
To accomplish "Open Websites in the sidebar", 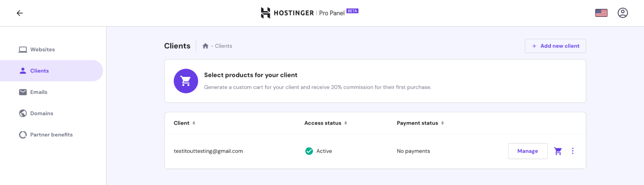I will click(x=42, y=49).
